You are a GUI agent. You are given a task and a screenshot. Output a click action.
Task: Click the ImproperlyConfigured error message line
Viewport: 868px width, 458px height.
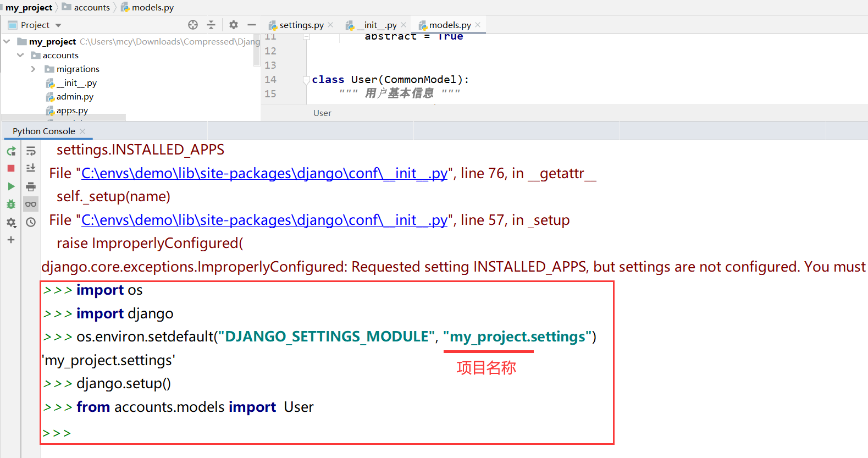pyautogui.click(x=454, y=267)
